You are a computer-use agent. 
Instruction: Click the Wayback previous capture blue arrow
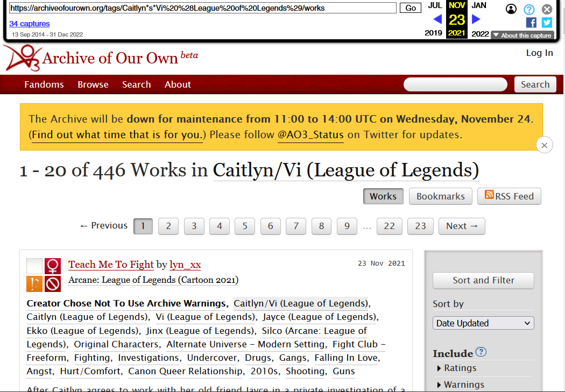tap(437, 19)
